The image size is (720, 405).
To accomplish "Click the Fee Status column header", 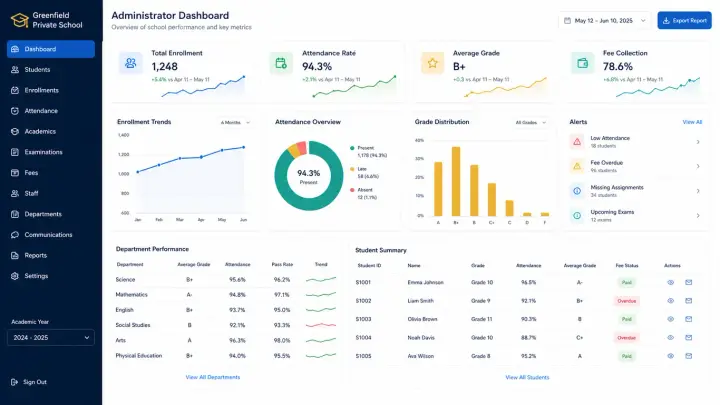I will tap(627, 266).
